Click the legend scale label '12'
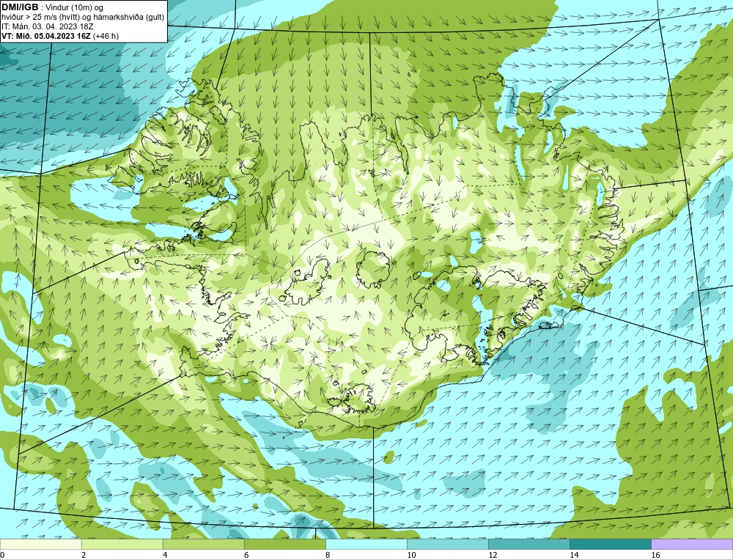 (493, 555)
